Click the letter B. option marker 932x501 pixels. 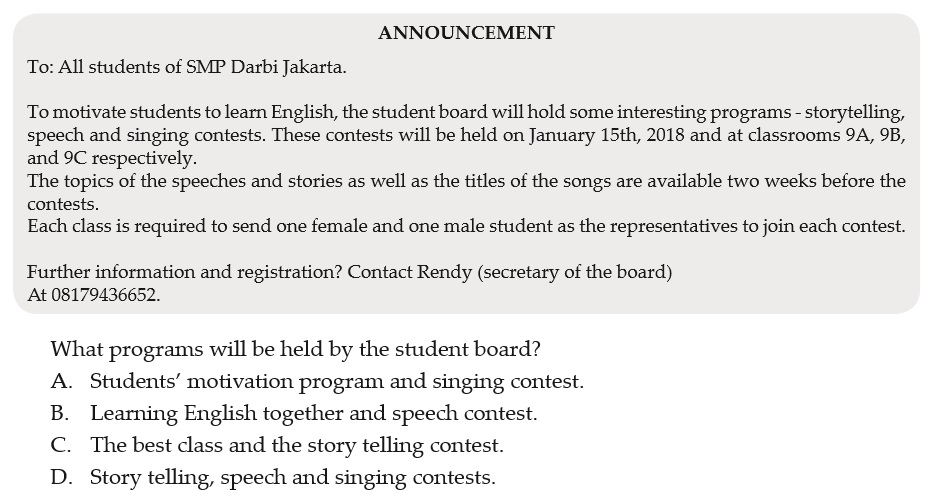pyautogui.click(x=61, y=413)
